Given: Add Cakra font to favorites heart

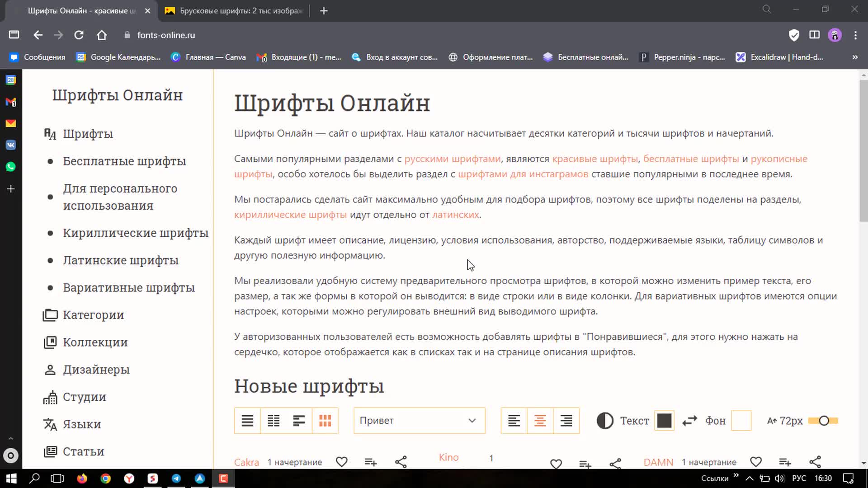Looking at the screenshot, I should pos(341,462).
